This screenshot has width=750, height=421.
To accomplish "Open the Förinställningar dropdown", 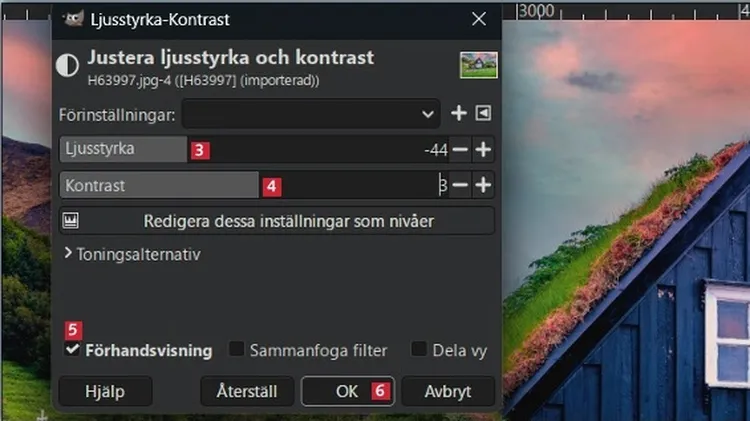I will (311, 114).
